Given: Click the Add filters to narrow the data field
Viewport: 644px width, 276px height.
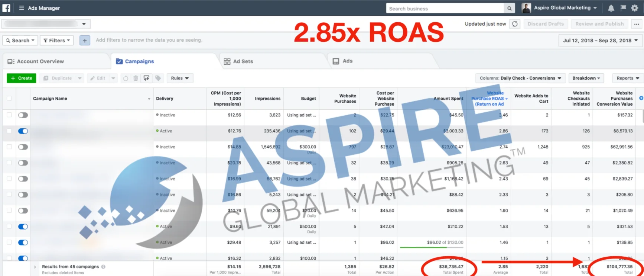Looking at the screenshot, I should click(149, 40).
